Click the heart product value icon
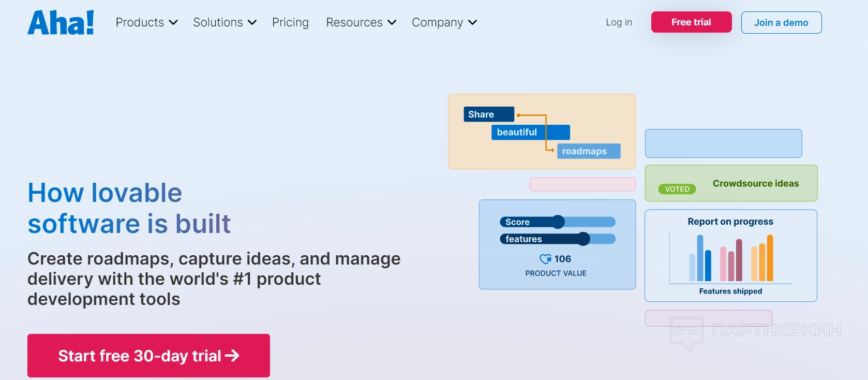The height and width of the screenshot is (380, 868). pyautogui.click(x=545, y=259)
